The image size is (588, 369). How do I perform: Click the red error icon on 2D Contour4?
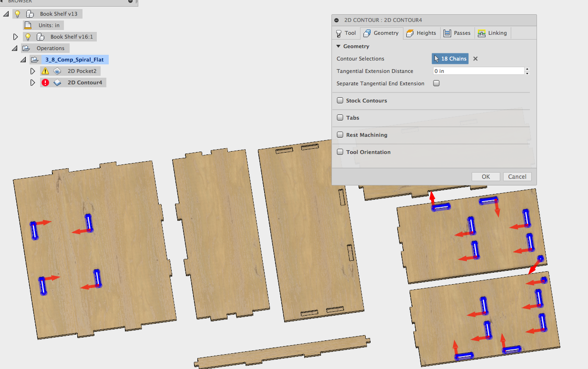point(45,82)
